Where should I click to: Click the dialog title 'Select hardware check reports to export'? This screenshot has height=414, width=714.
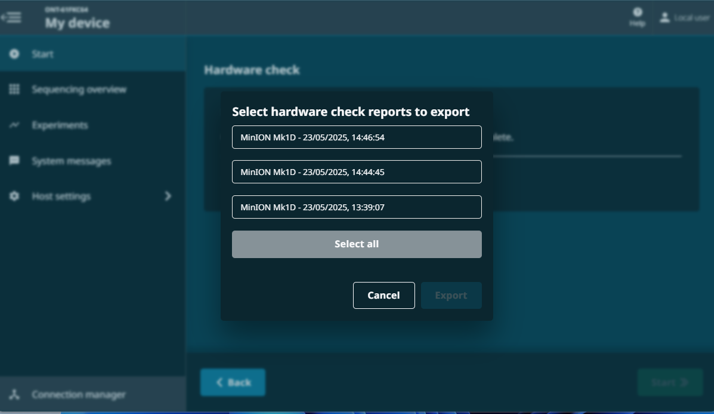[x=351, y=112]
